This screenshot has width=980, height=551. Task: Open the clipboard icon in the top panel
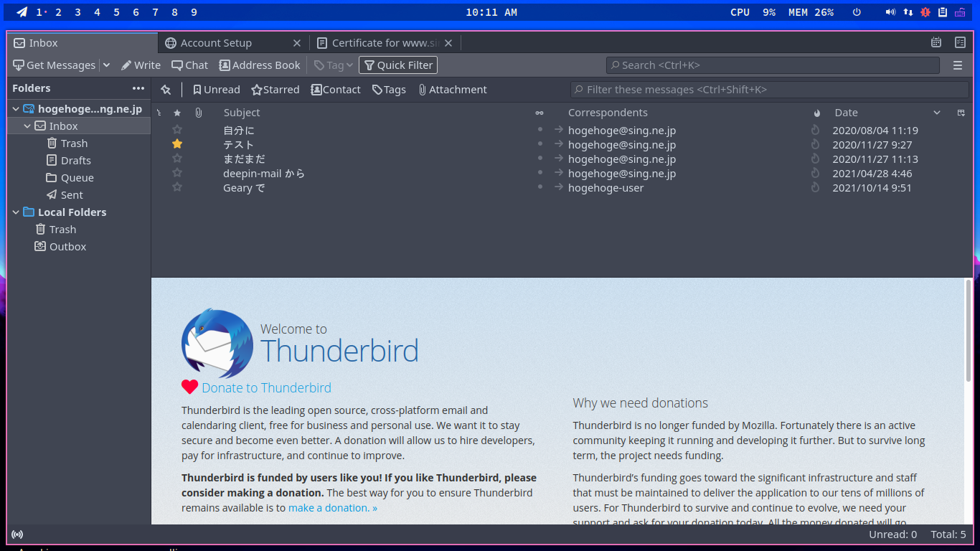pos(943,12)
